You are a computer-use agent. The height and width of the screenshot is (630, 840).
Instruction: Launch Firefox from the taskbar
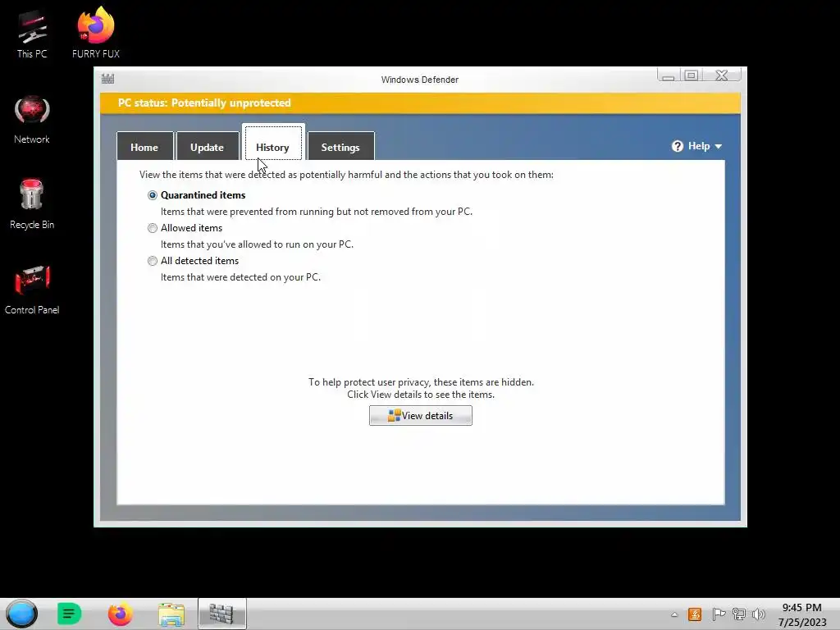pos(120,614)
